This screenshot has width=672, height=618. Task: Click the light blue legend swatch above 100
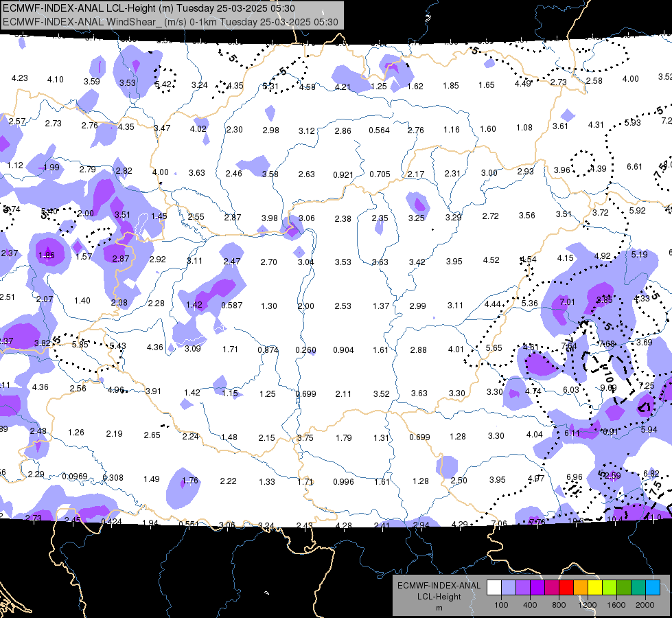pos(509,588)
